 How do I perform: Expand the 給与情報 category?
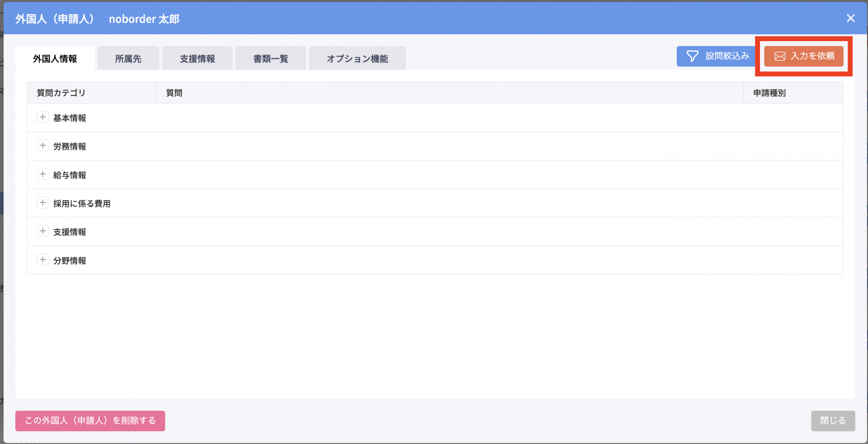(x=42, y=174)
